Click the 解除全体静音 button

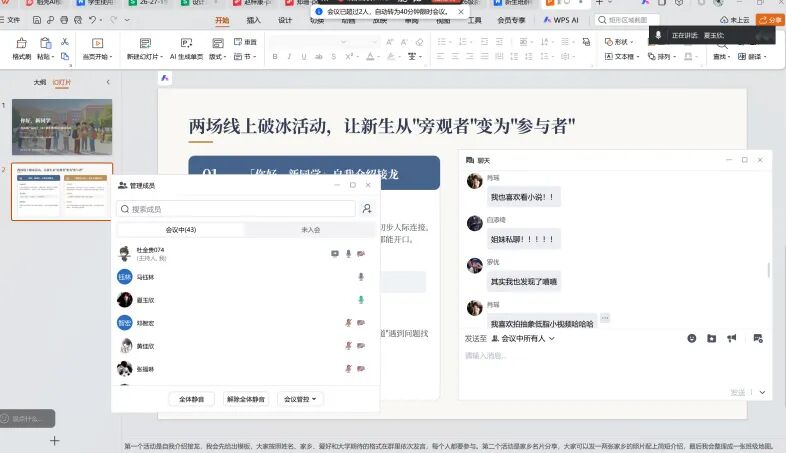click(x=246, y=399)
